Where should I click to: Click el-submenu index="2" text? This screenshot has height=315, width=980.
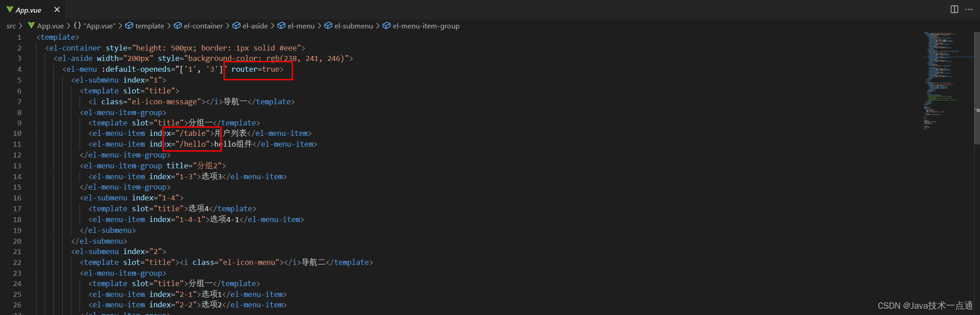pyautogui.click(x=119, y=251)
